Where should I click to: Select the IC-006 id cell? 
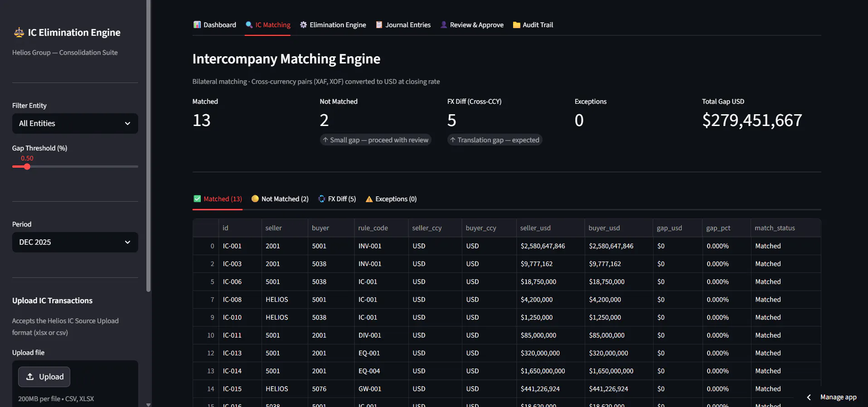coord(240,281)
